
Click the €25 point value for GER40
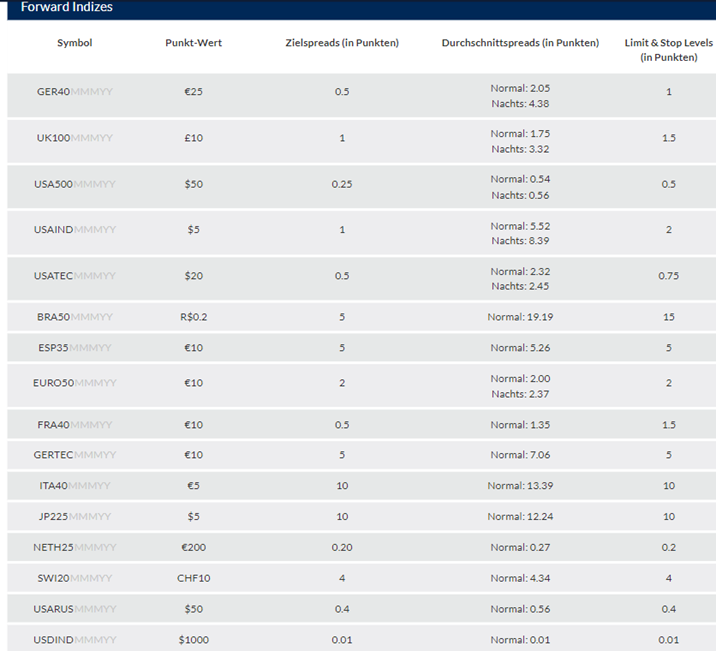(x=194, y=92)
